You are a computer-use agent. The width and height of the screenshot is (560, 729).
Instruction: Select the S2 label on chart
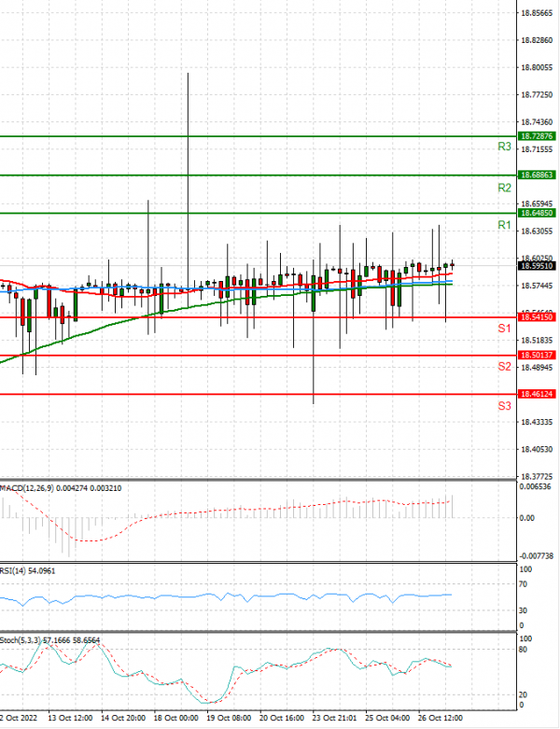tap(504, 367)
